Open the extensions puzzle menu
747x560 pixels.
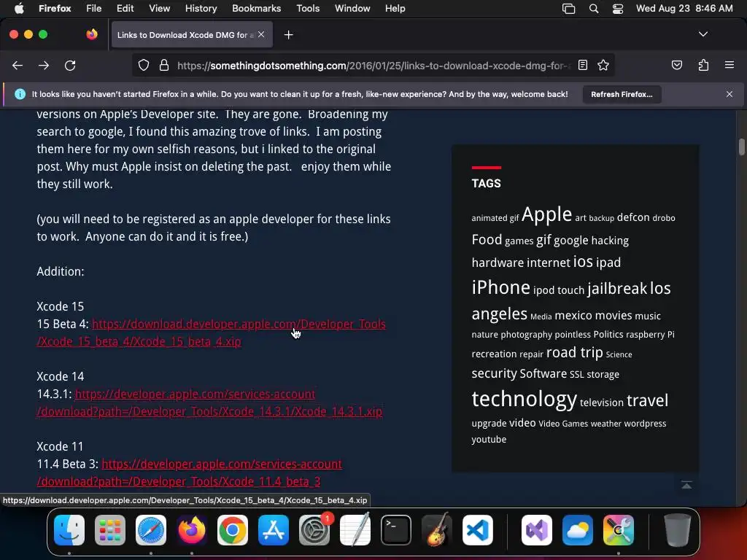point(703,65)
